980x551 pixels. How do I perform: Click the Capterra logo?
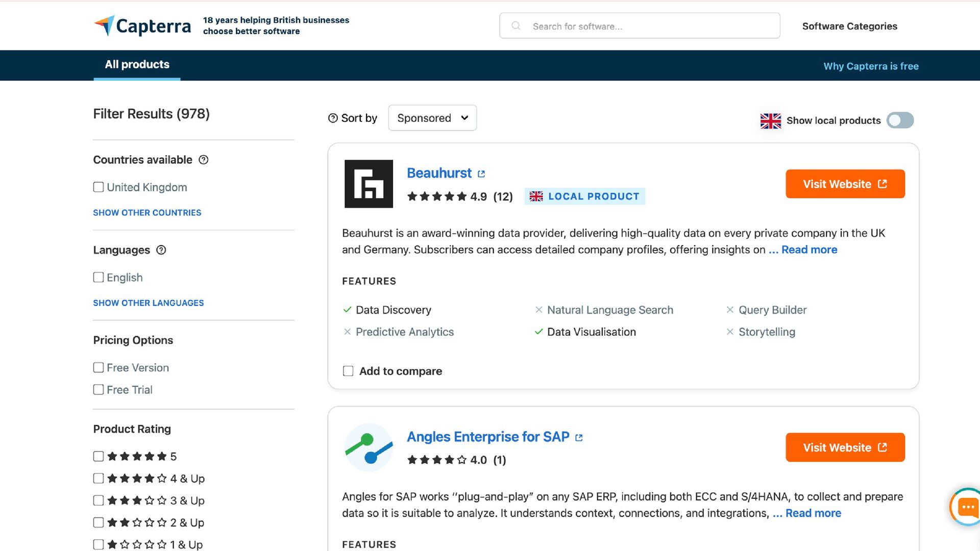click(142, 26)
